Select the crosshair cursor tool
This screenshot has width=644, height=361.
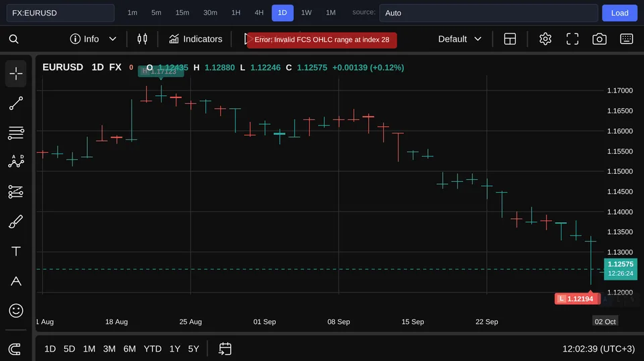16,74
